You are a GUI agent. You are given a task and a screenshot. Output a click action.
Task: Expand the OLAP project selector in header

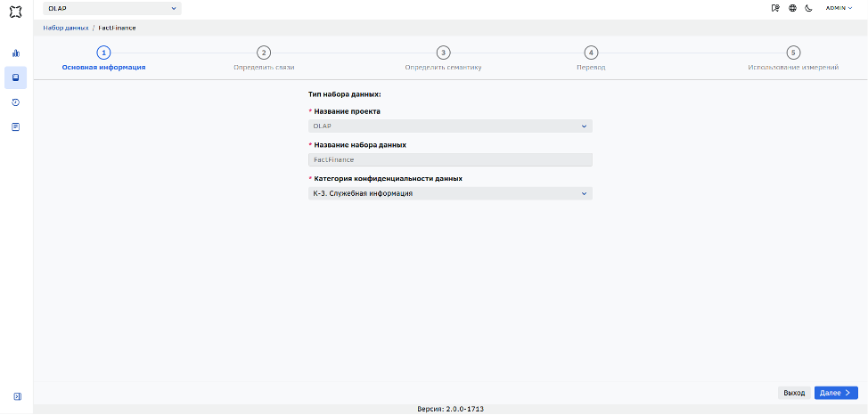[111, 8]
